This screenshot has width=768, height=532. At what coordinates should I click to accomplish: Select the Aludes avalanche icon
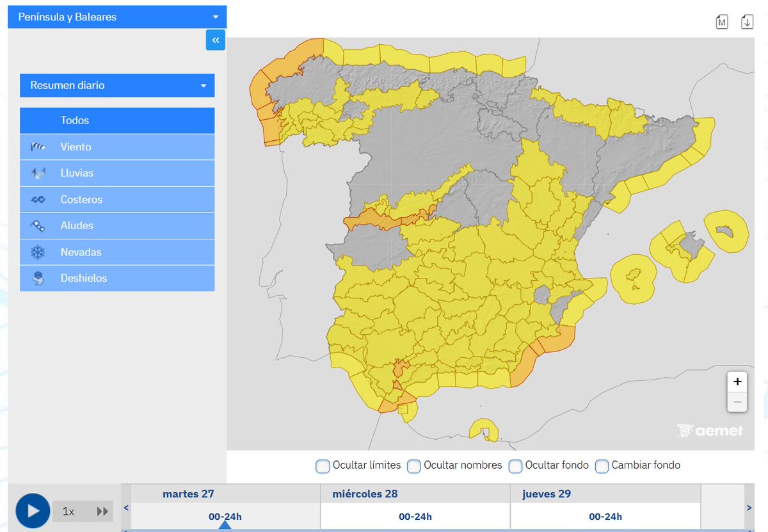coord(37,225)
